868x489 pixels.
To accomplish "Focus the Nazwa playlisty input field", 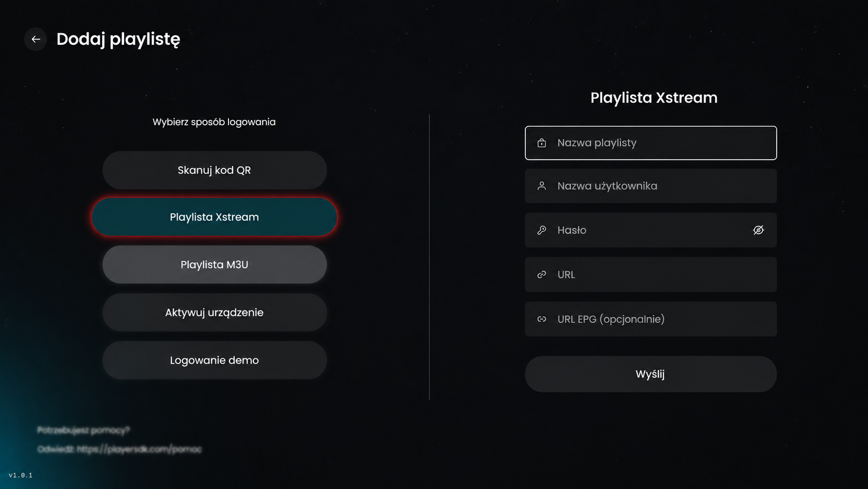I will pyautogui.click(x=650, y=143).
